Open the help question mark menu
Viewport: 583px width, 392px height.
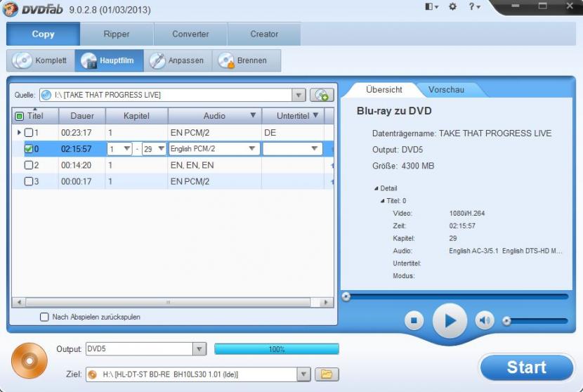[x=474, y=7]
